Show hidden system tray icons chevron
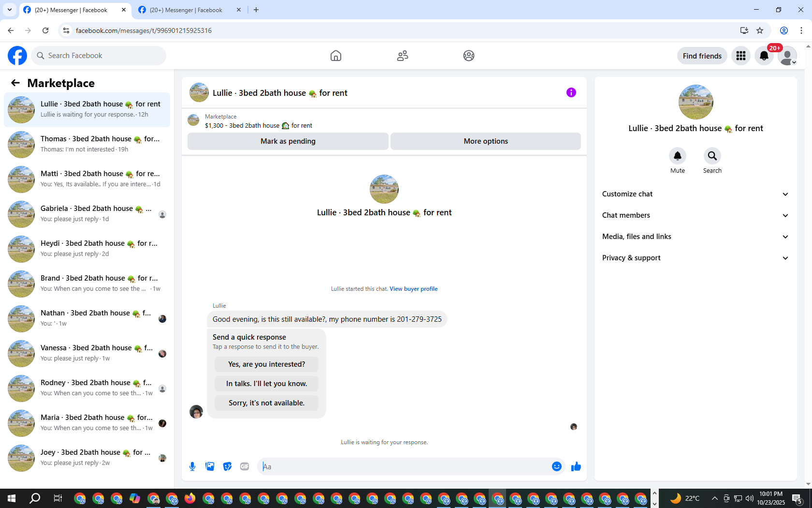The image size is (812, 508). [714, 498]
